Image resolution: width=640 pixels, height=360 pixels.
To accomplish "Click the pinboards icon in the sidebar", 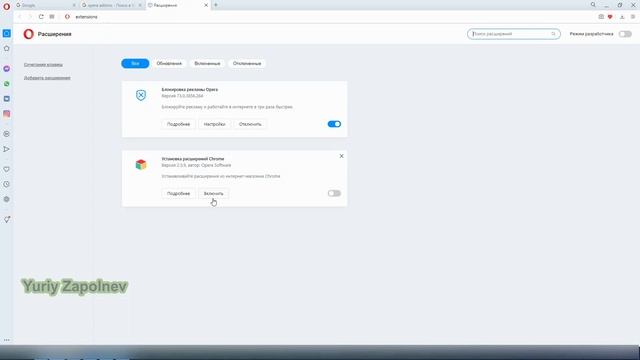I will coord(7,219).
